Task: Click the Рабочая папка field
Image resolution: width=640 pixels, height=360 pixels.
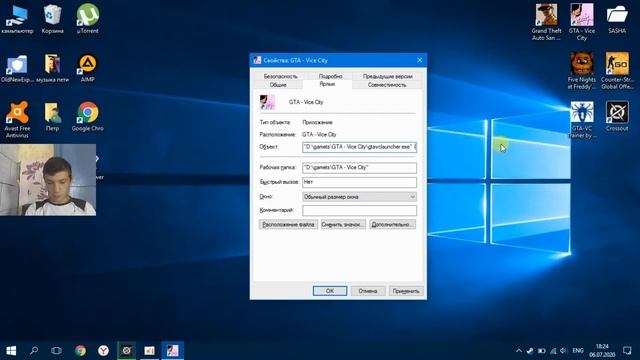Action: (359, 168)
